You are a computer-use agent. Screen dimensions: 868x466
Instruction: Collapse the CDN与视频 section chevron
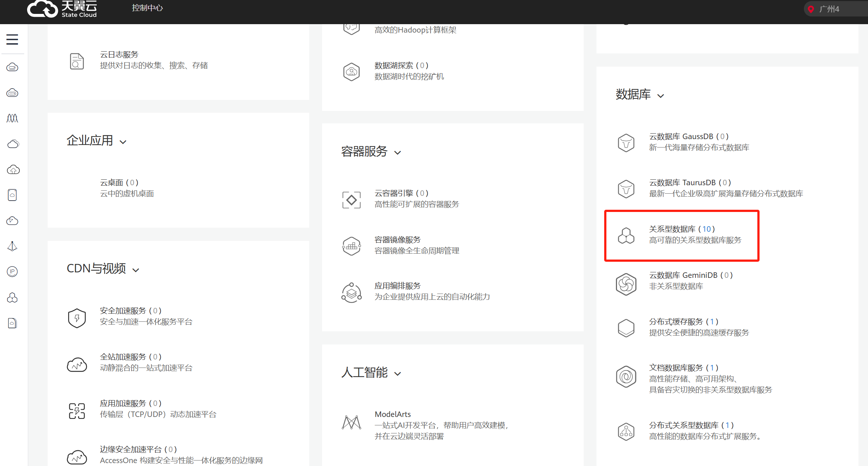pos(136,270)
